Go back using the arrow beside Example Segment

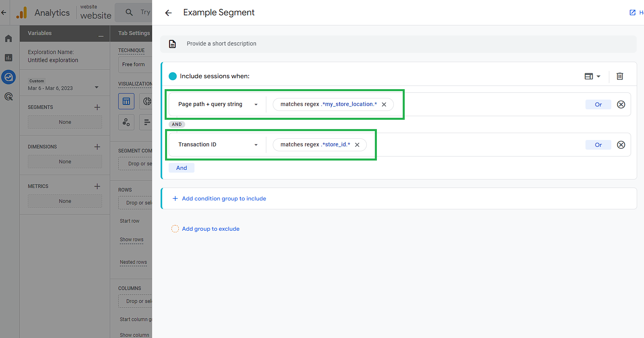pyautogui.click(x=168, y=13)
